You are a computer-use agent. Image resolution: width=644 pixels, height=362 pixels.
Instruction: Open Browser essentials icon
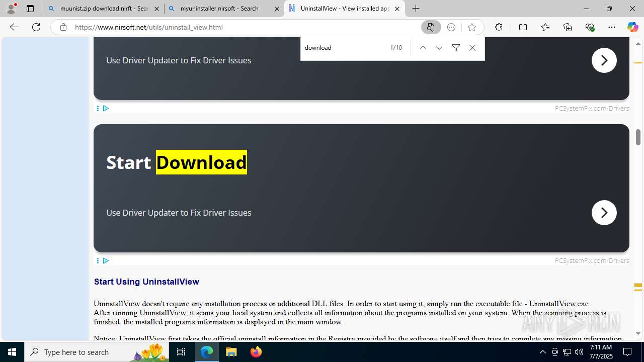click(590, 27)
